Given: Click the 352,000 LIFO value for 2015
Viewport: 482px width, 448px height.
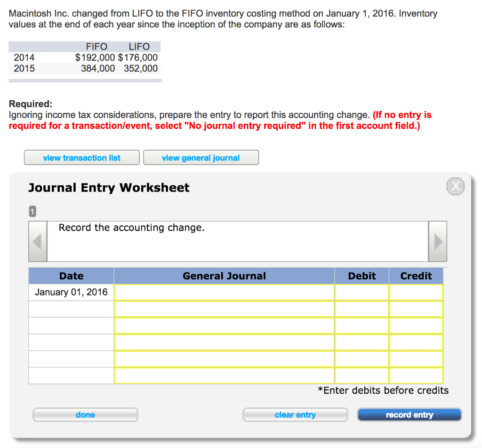Looking at the screenshot, I should (140, 68).
